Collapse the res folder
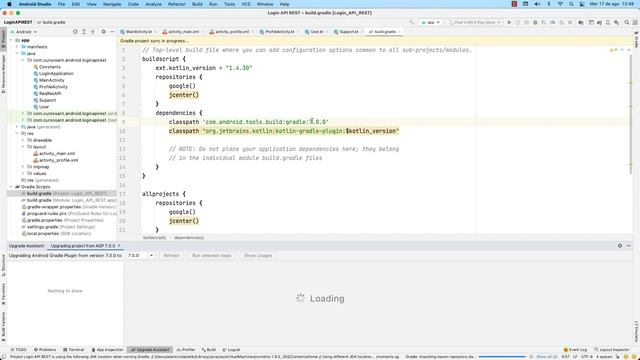 (x=17, y=133)
